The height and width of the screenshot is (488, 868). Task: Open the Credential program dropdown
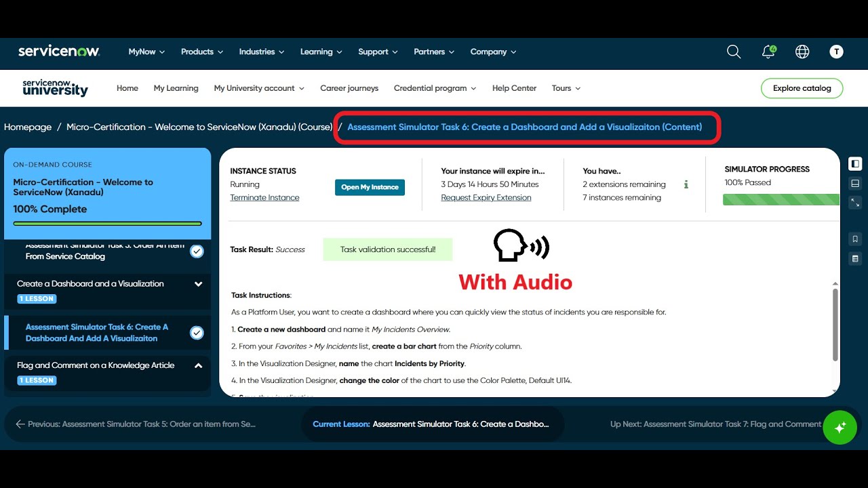[435, 88]
